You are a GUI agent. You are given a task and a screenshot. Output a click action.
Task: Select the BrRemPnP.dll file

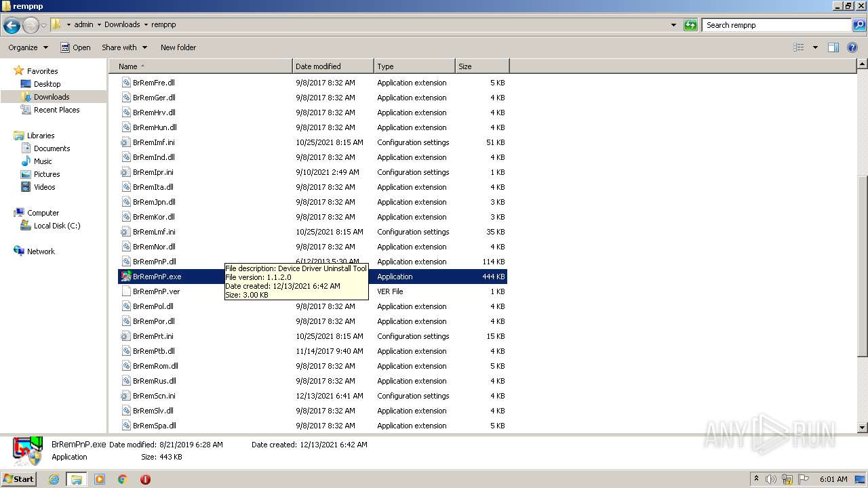pos(313,262)
